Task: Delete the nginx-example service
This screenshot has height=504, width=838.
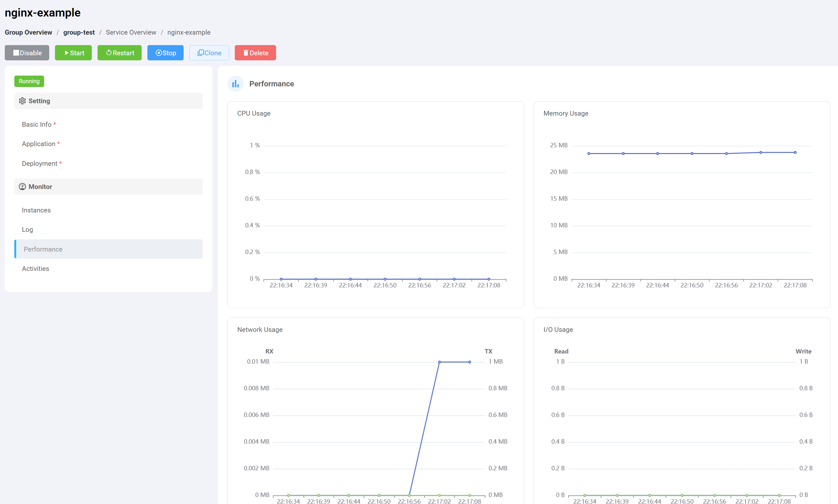Action: click(x=255, y=53)
